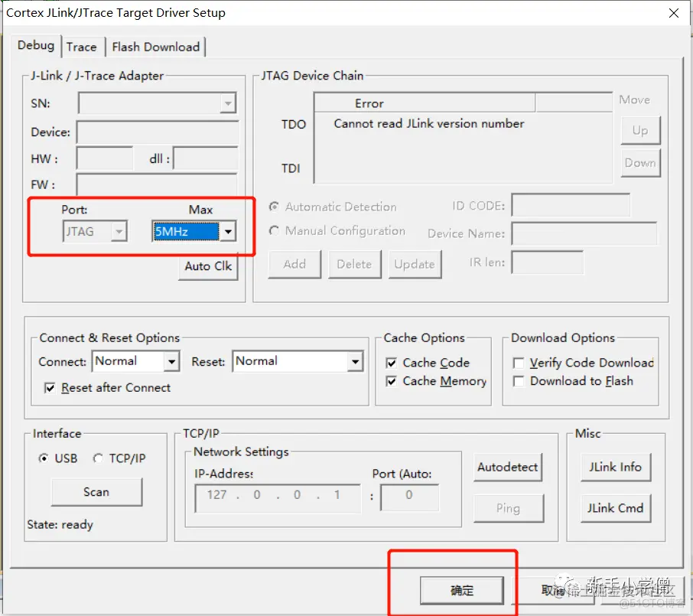
Task: Click the Device Name input field
Action: (x=584, y=233)
